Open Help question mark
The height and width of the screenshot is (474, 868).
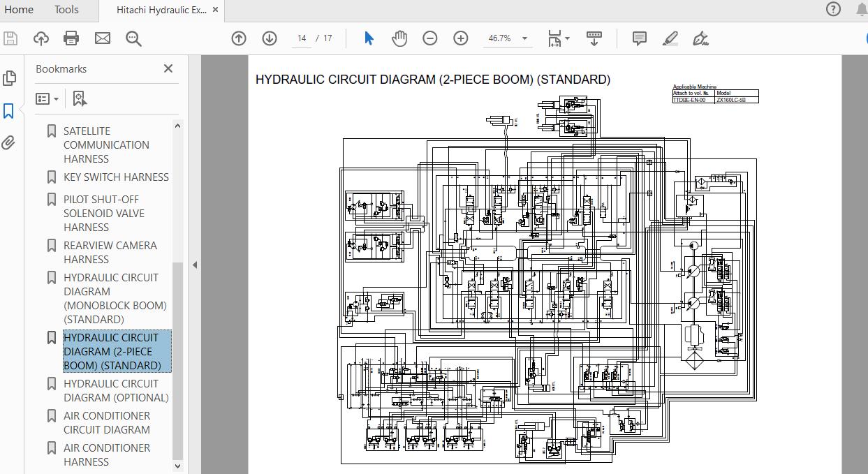click(x=833, y=9)
